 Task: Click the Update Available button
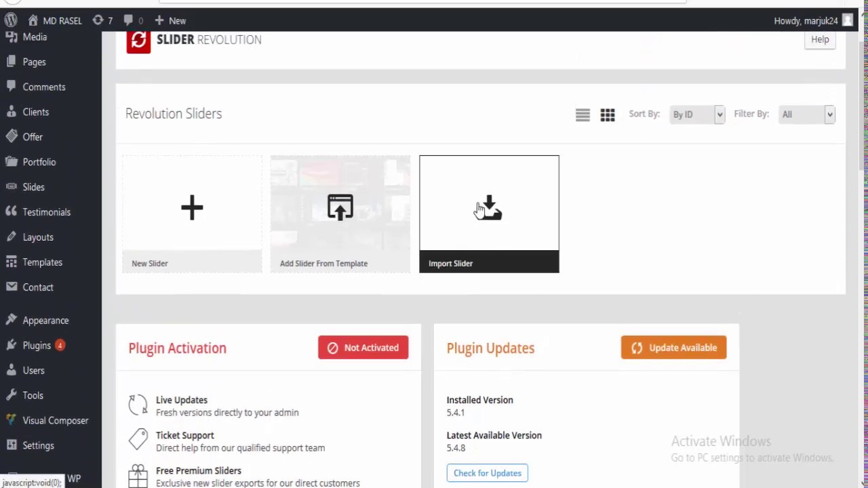click(673, 348)
